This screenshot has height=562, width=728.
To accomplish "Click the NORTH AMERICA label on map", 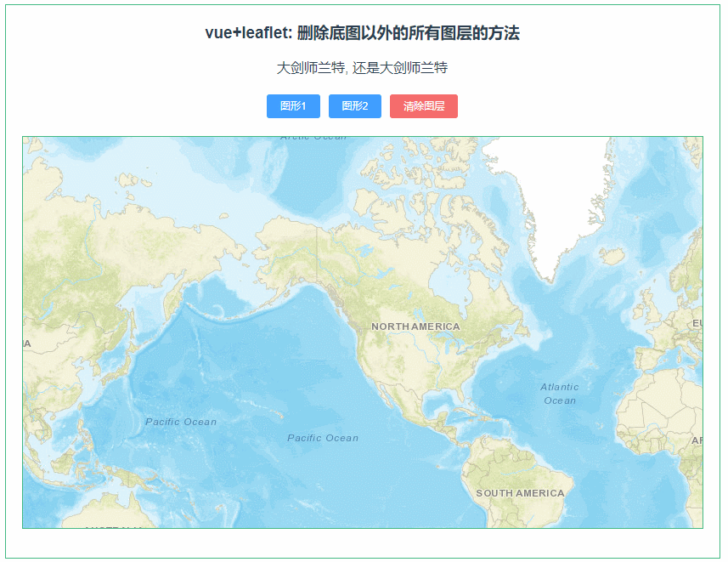I will pyautogui.click(x=415, y=326).
